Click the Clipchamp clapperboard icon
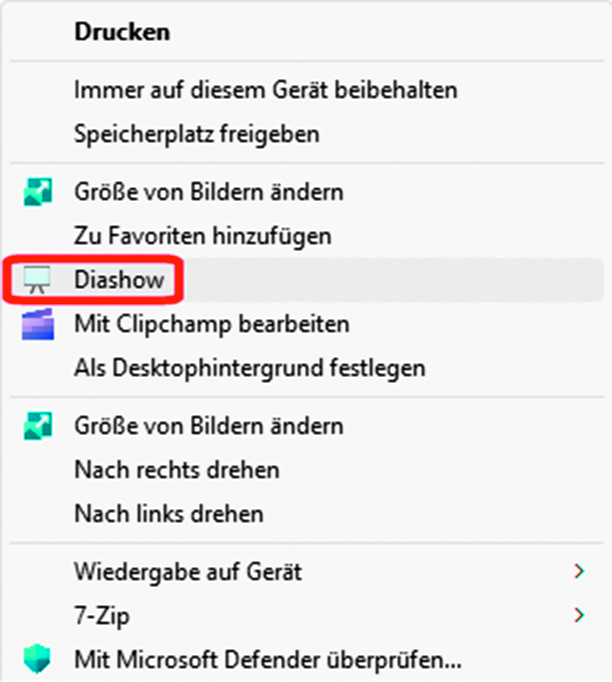Viewport: 612px width, 682px height. 38,324
